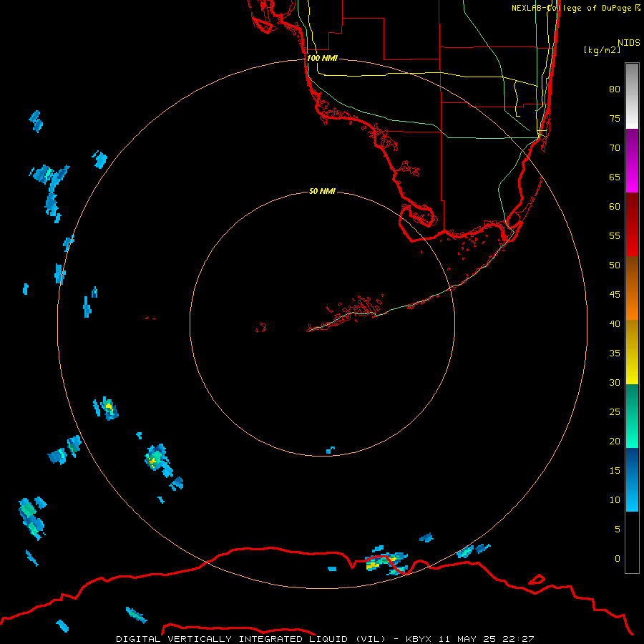This screenshot has height=644, width=644.
Task: Click the NIDS label above the scale
Action: tap(628, 42)
